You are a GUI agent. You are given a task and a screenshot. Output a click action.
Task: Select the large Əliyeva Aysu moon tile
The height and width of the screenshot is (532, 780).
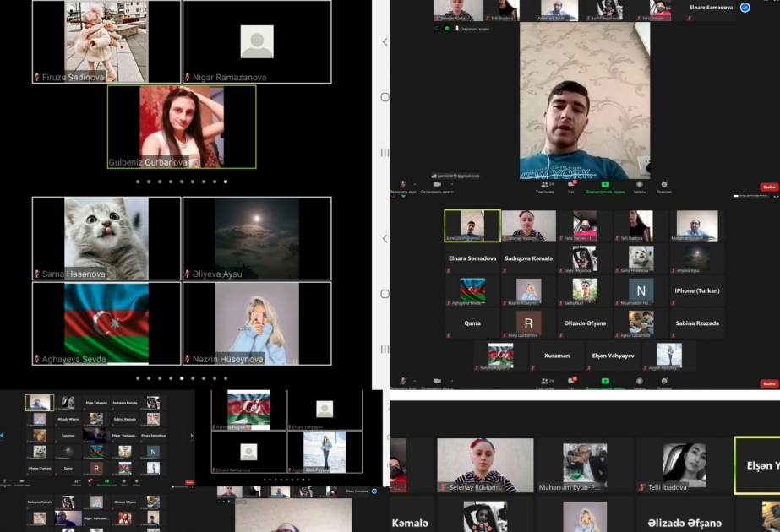[x=257, y=238]
